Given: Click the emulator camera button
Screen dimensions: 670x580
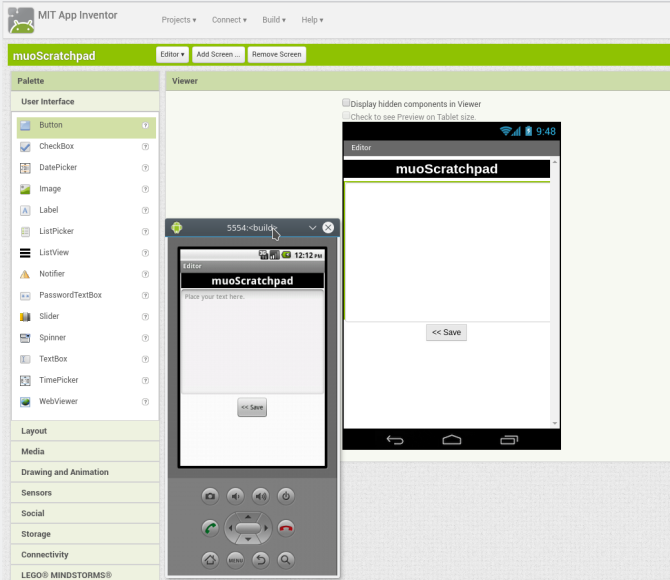Looking at the screenshot, I should 210,496.
